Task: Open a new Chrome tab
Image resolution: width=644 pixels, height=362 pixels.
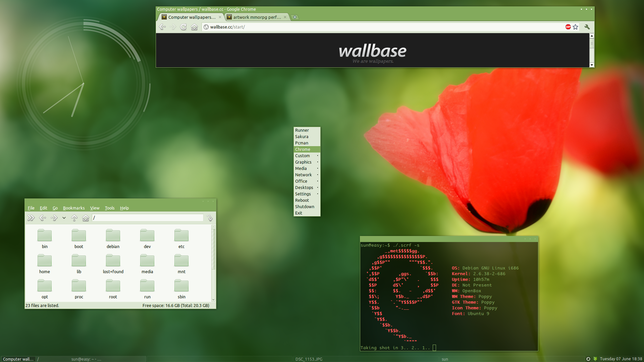Action: point(295,17)
